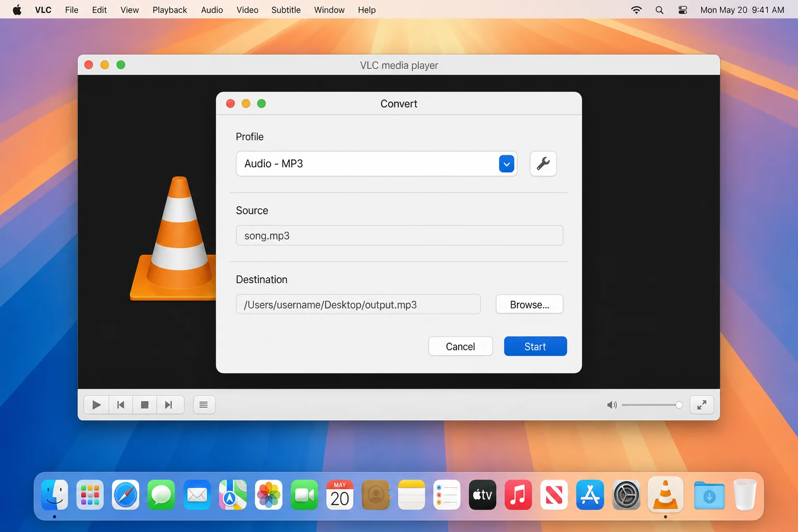Click the Wi-Fi status icon
The image size is (798, 532).
[636, 10]
